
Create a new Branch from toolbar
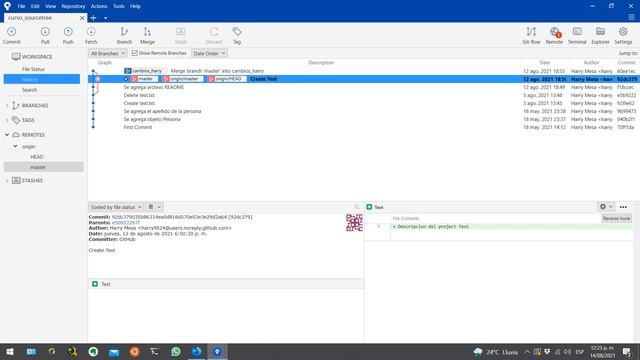pos(124,35)
